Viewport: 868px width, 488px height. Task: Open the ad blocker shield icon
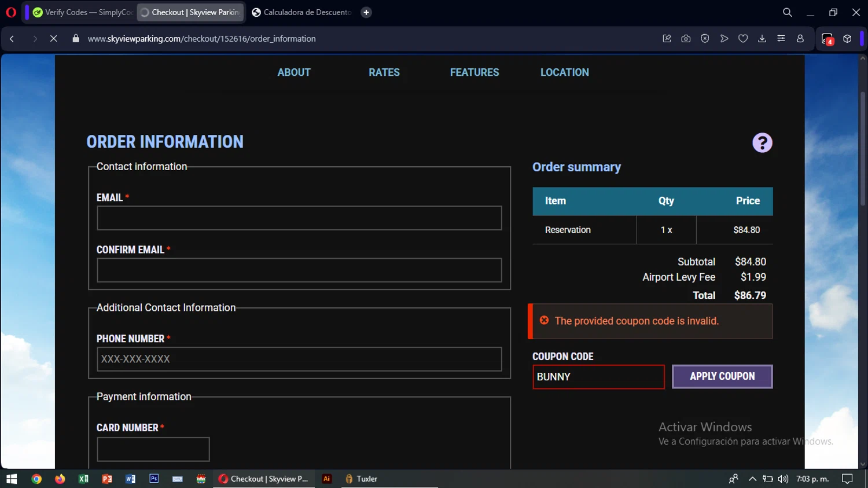click(x=705, y=39)
